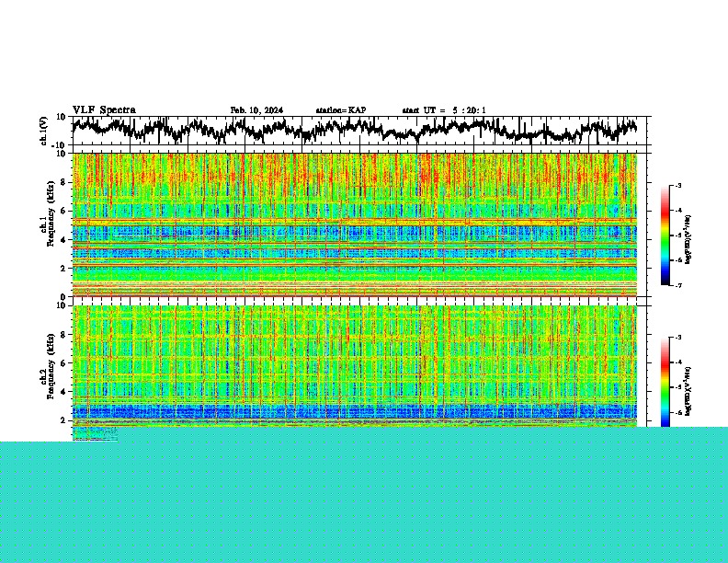
Task: Click the "-6" tick on the ch.2 colorbar
Action: pyautogui.click(x=678, y=412)
